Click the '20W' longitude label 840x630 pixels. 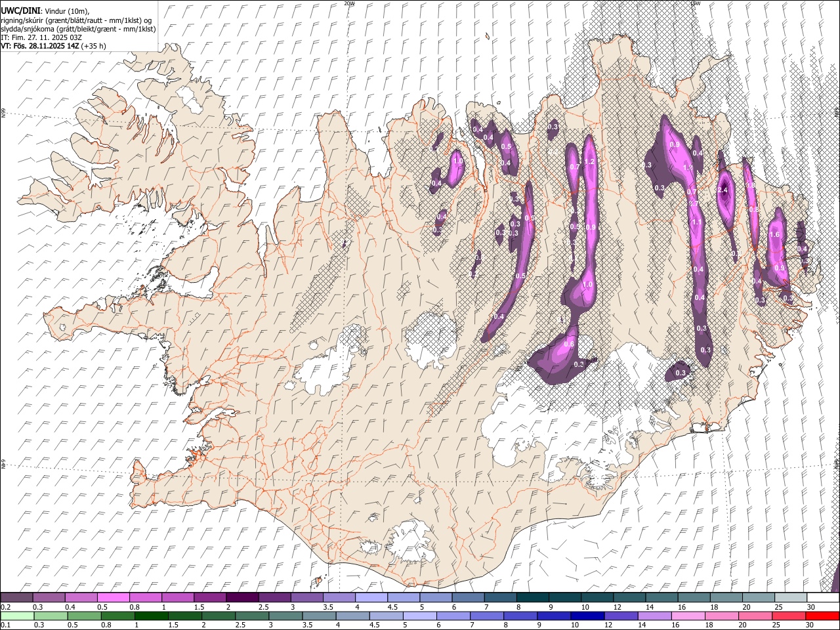pos(349,3)
